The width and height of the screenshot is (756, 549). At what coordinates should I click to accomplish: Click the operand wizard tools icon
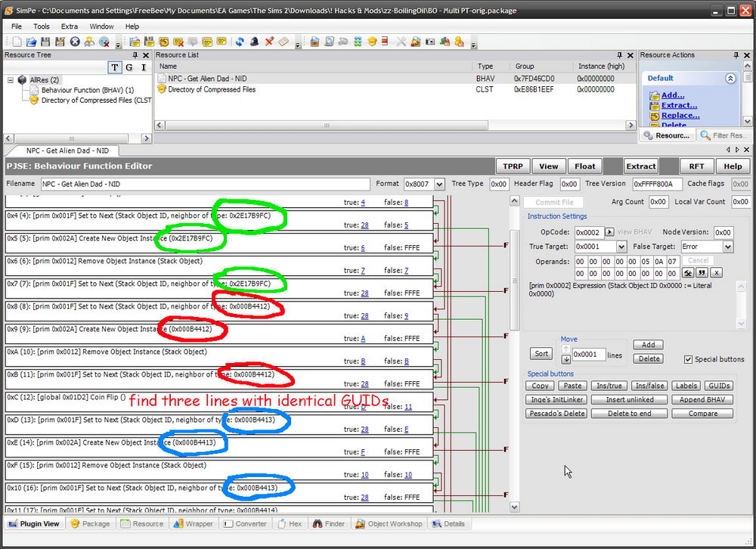[x=688, y=273]
